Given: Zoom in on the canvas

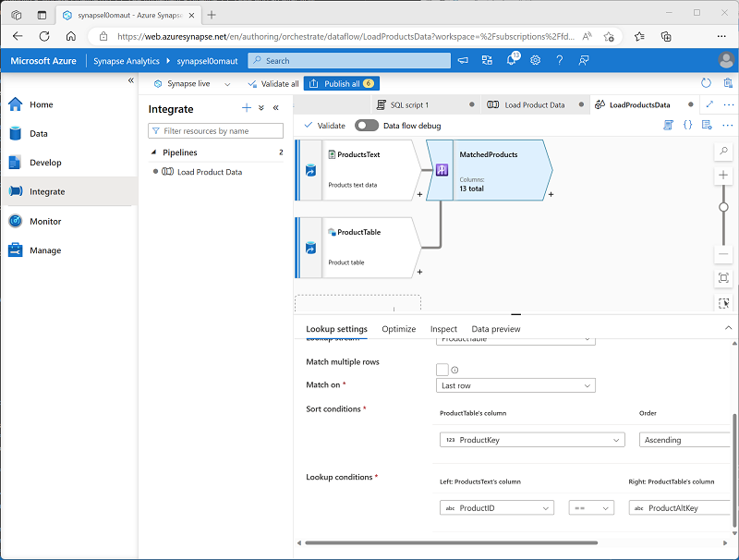Looking at the screenshot, I should pos(723,176).
